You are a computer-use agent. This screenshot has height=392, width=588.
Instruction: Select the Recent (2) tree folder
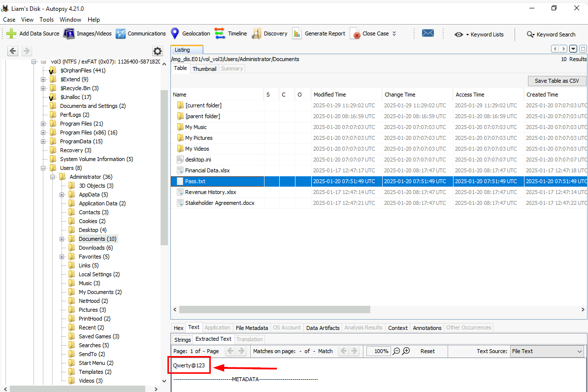(91, 327)
